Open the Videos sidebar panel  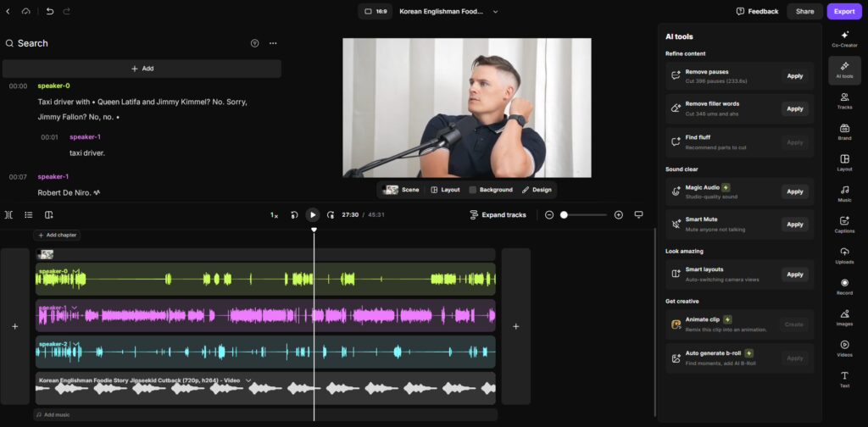click(844, 348)
